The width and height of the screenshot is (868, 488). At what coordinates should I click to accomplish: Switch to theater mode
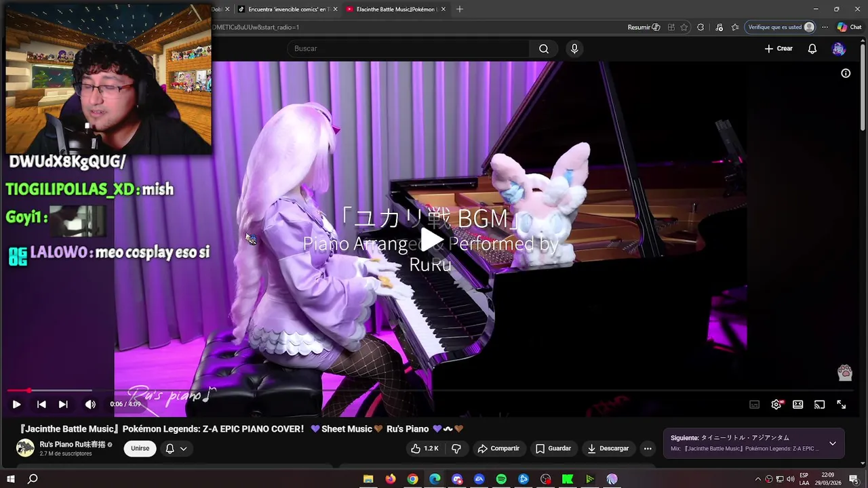tap(797, 405)
